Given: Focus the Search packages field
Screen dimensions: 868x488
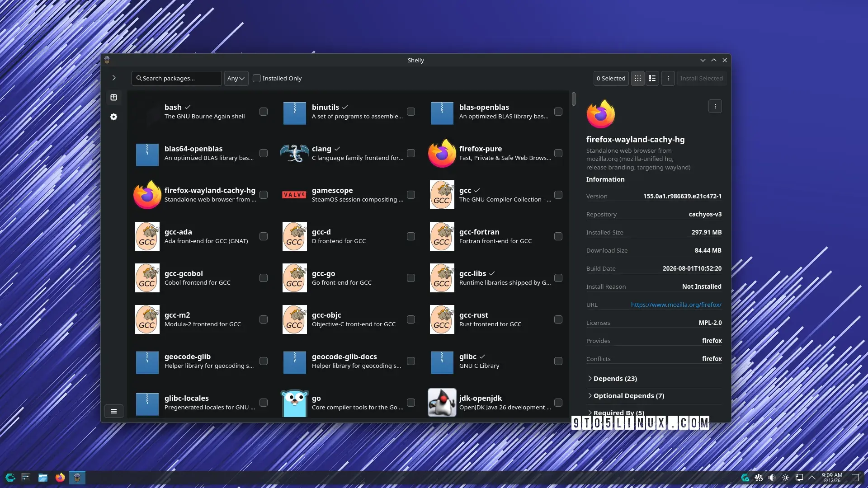Looking at the screenshot, I should [x=177, y=78].
